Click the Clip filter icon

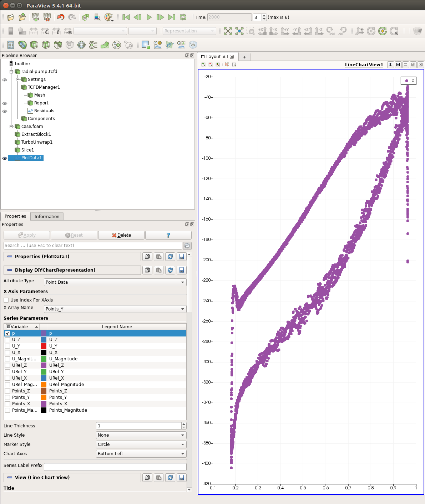(34, 45)
